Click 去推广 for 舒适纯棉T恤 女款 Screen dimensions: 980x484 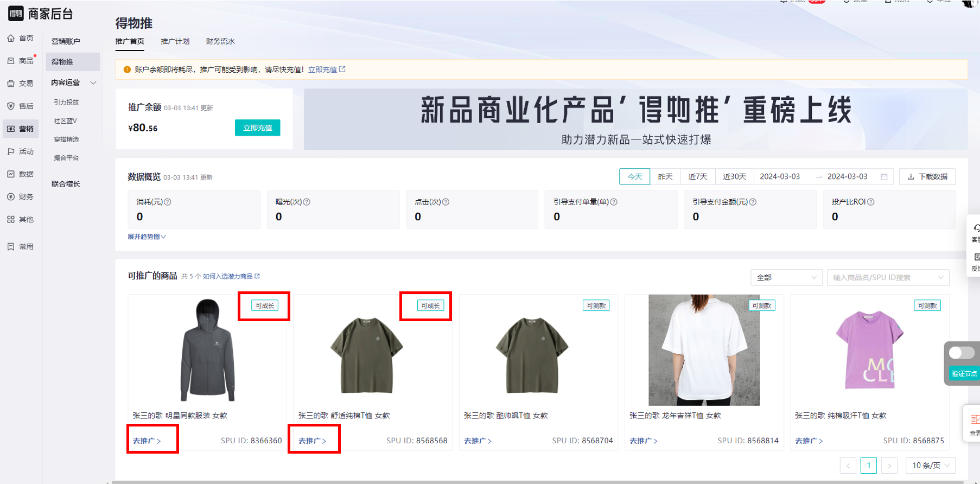pos(313,441)
